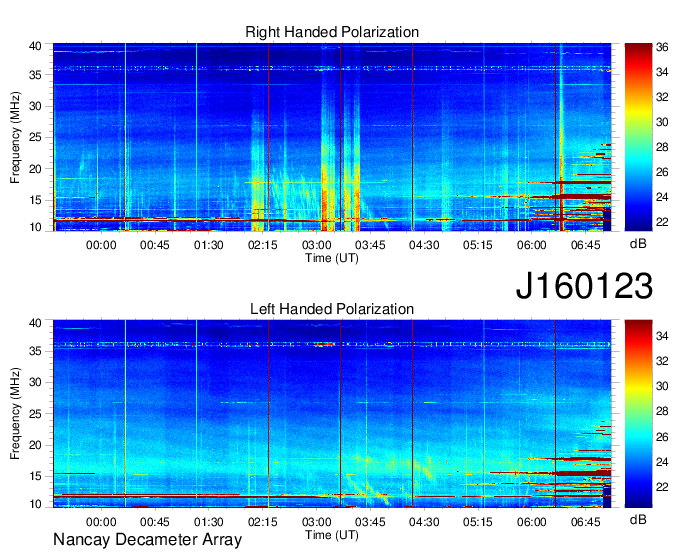Click the 20 MHz tick on upper plot

coord(35,169)
